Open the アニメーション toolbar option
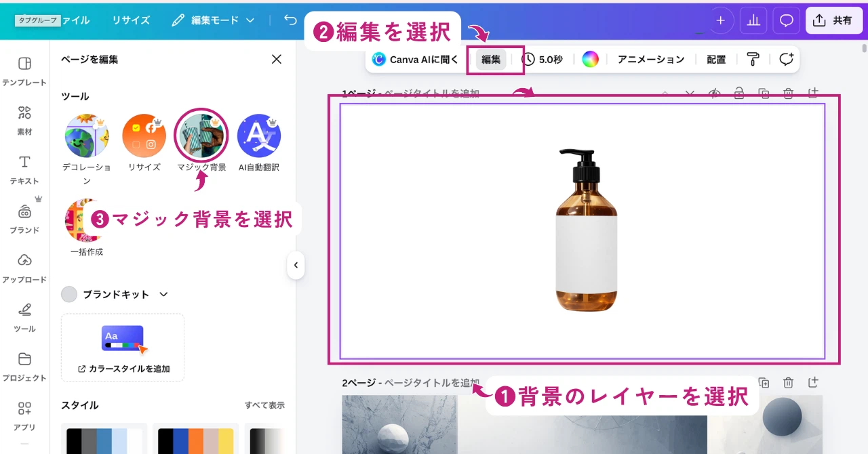This screenshot has height=454, width=868. [x=651, y=60]
